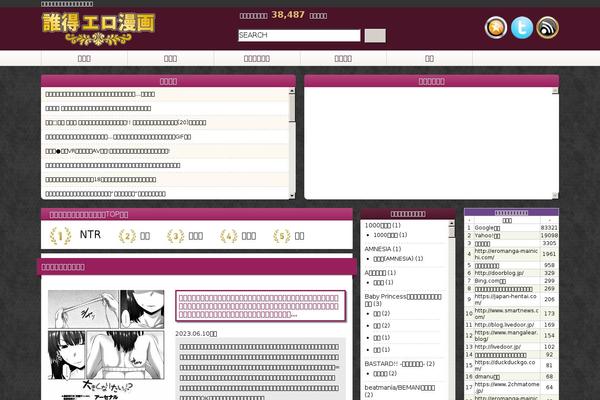Click the rank 1 laurel badge
This screenshot has height=400, width=600.
[x=60, y=236]
